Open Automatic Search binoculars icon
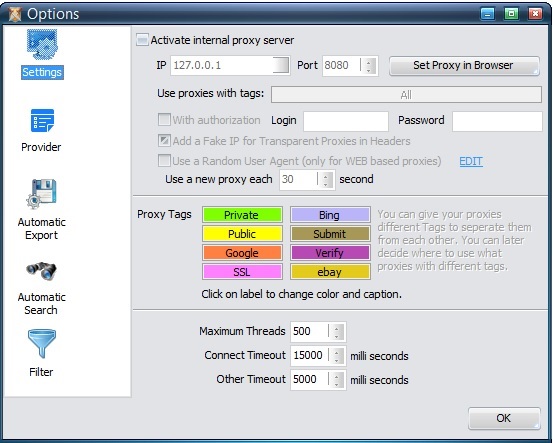 42,271
